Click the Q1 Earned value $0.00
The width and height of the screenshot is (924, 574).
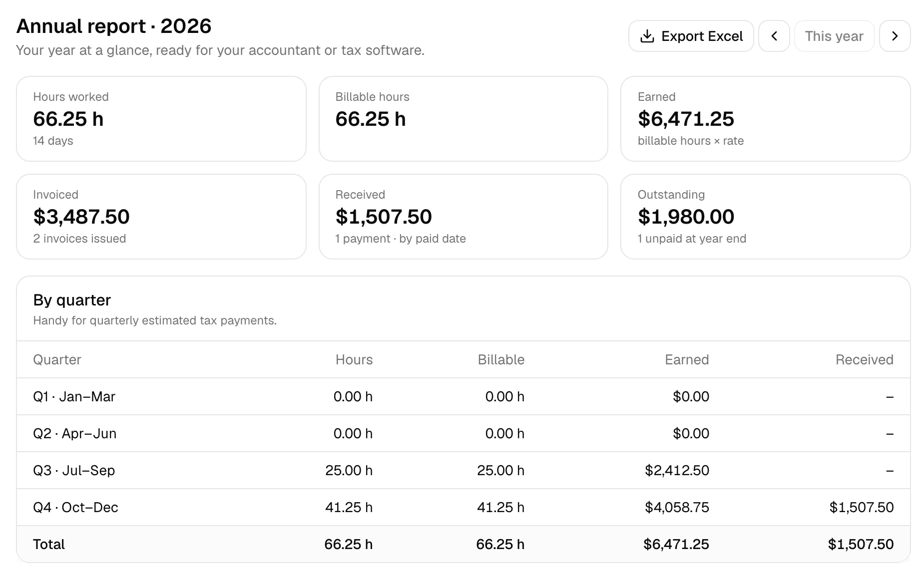click(x=691, y=396)
